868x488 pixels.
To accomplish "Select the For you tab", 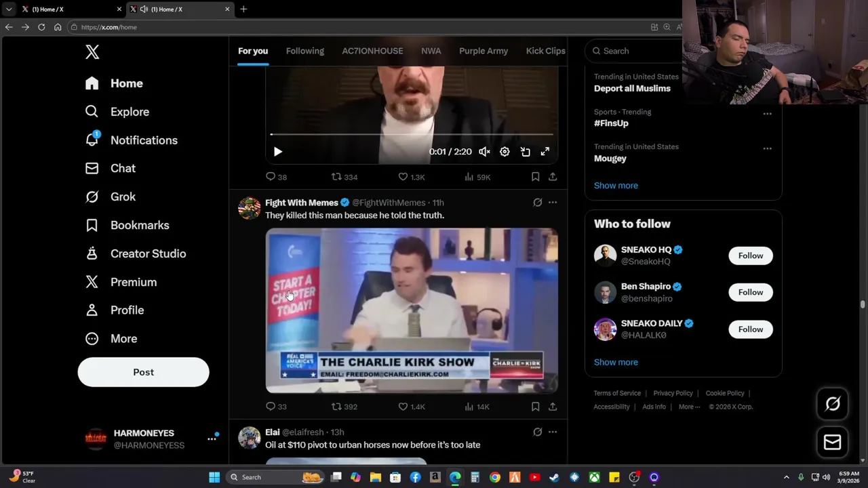I will [253, 51].
